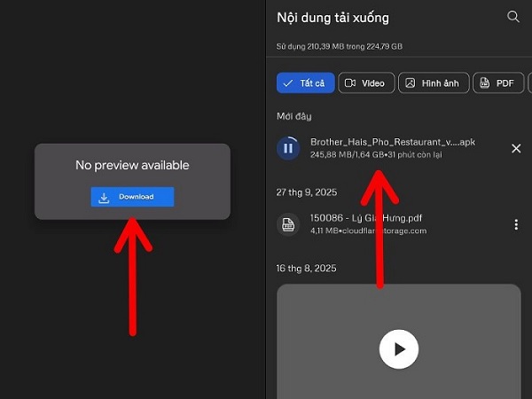Open search in the downloads panel
532x399 pixels.
(x=512, y=17)
